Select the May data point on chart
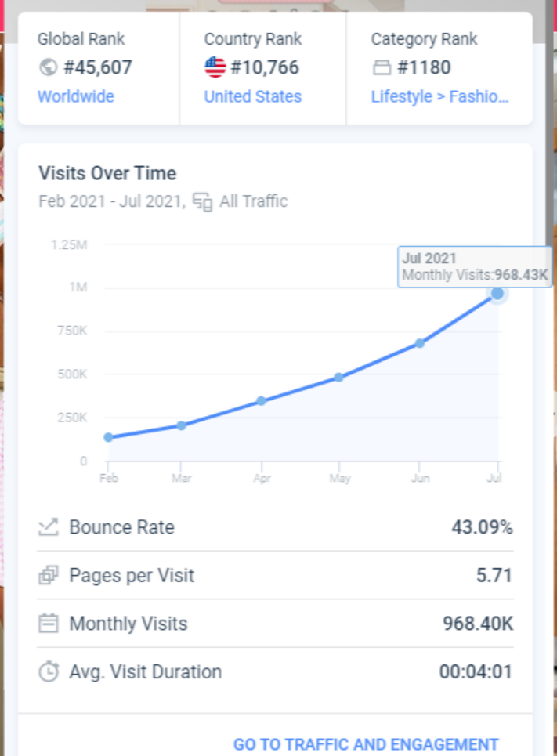This screenshot has height=756, width=557. (x=338, y=378)
